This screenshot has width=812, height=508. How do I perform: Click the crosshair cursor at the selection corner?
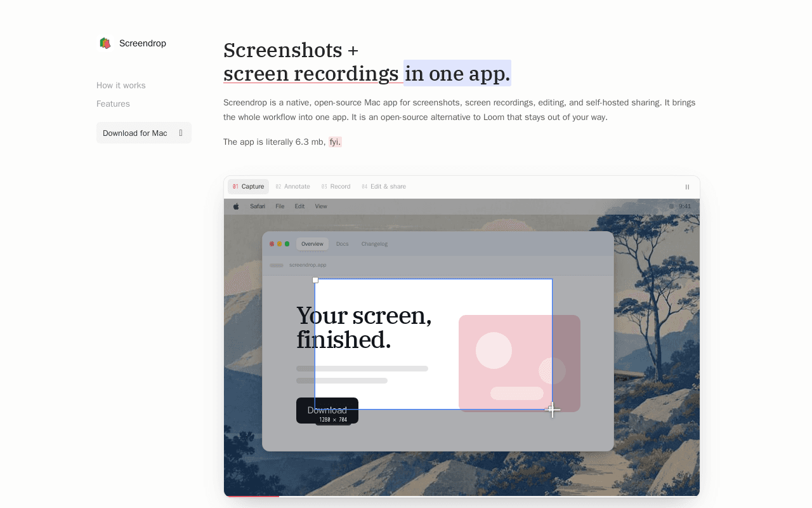(x=553, y=410)
